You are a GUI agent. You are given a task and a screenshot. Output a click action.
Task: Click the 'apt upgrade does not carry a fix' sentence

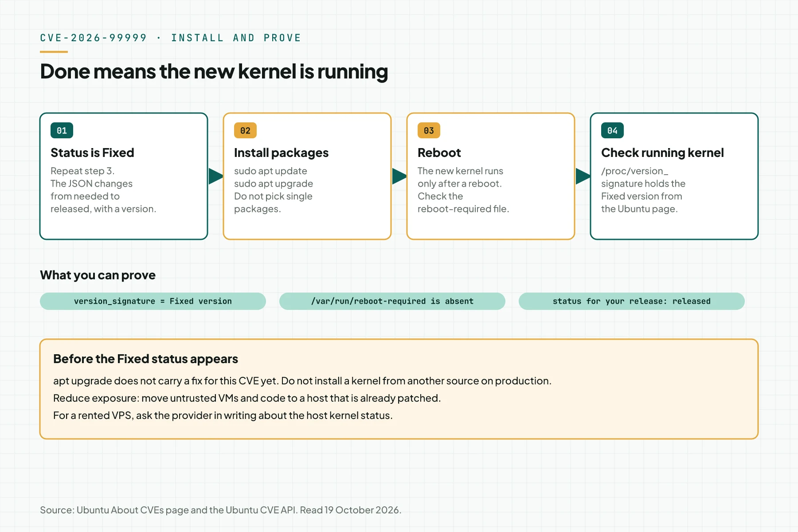[x=302, y=381]
